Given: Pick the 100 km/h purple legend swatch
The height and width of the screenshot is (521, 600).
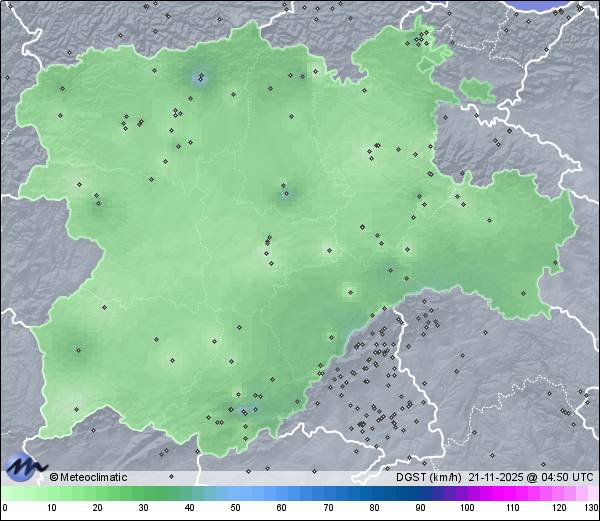Looking at the screenshot, I should [466, 494].
